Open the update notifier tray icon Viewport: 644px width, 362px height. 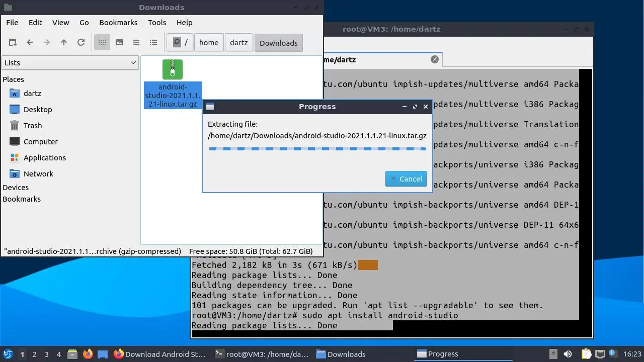point(613,354)
